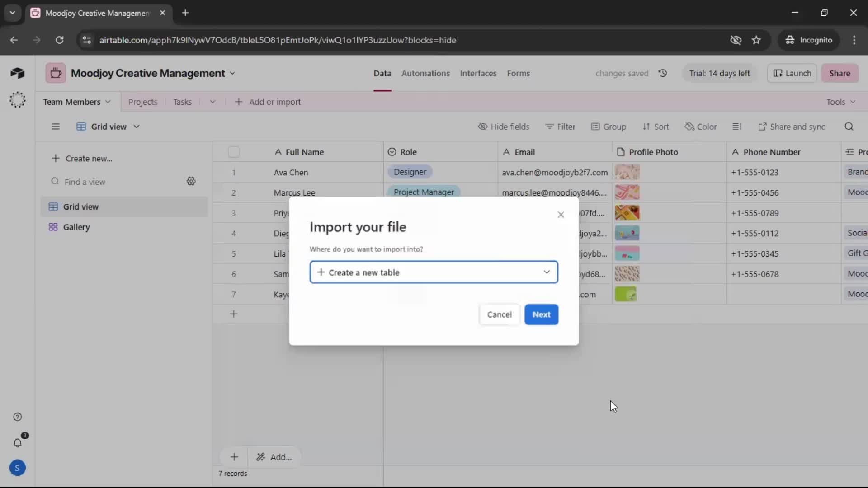This screenshot has width=868, height=488.
Task: Click the Moodjoy base coffee cup icon
Action: [x=56, y=73]
